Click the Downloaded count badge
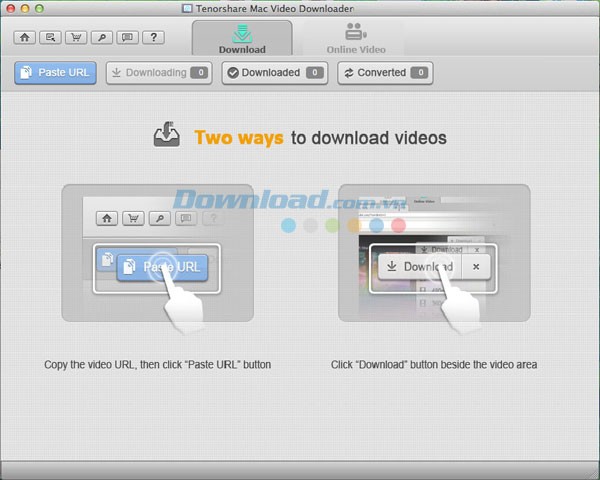 tap(315, 73)
